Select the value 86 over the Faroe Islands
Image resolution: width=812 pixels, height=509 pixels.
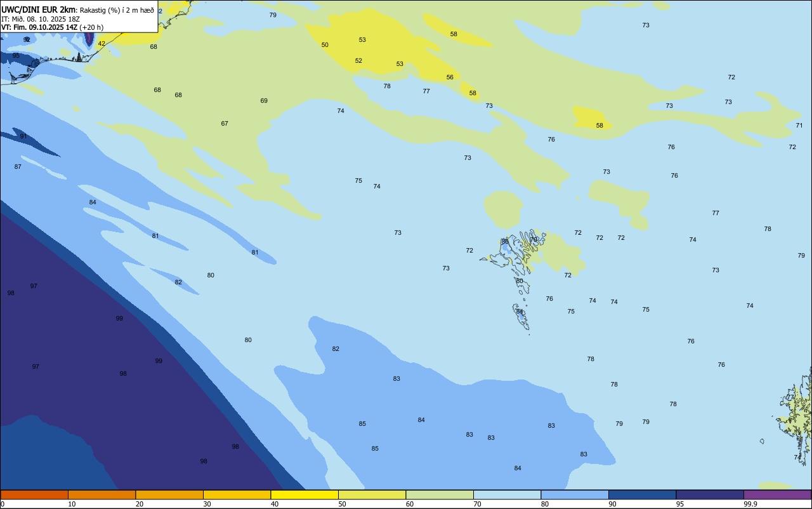(505, 242)
